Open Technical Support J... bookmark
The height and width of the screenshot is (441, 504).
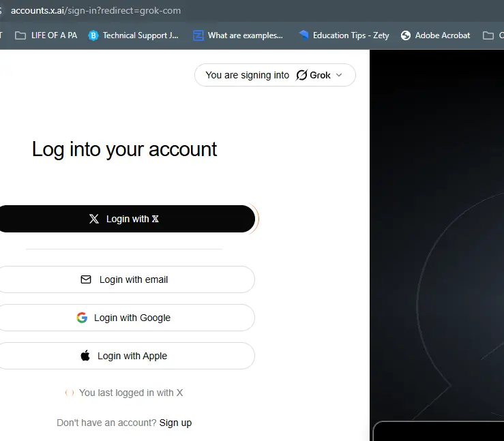click(x=133, y=35)
